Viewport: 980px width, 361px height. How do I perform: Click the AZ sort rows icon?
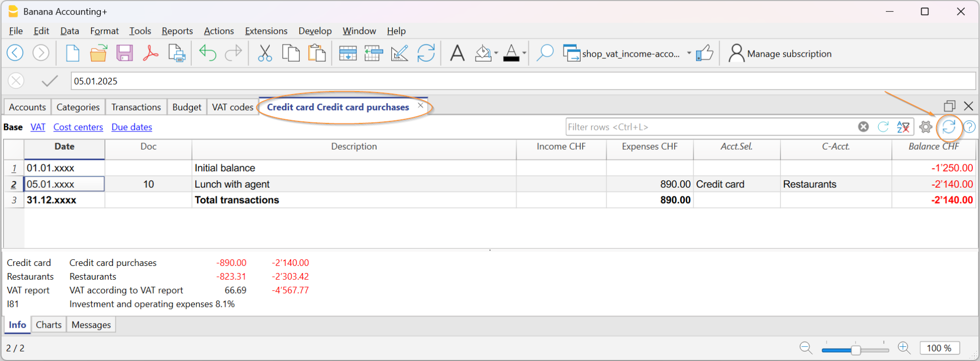[903, 127]
